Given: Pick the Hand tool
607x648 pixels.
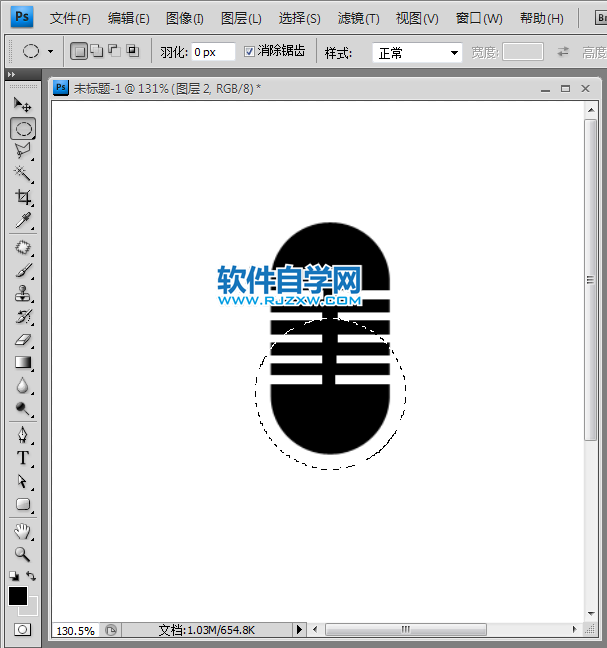Looking at the screenshot, I should pos(23,530).
